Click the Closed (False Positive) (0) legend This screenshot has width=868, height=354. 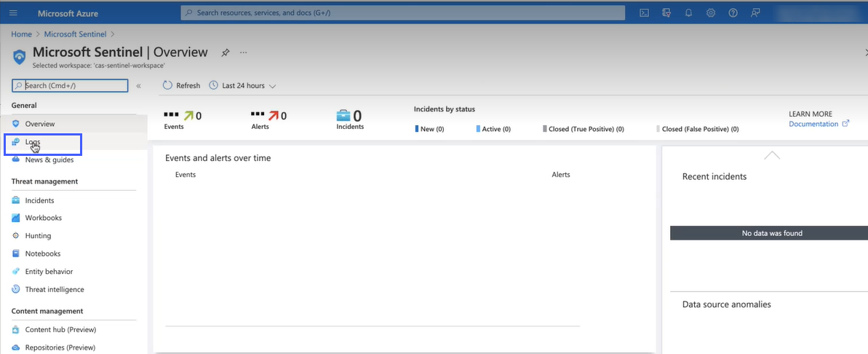[x=698, y=128]
